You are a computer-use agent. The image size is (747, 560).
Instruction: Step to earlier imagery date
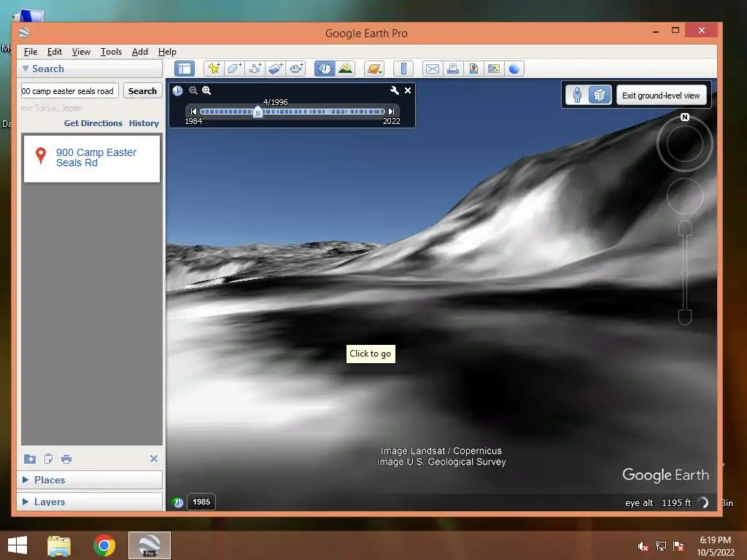click(193, 112)
